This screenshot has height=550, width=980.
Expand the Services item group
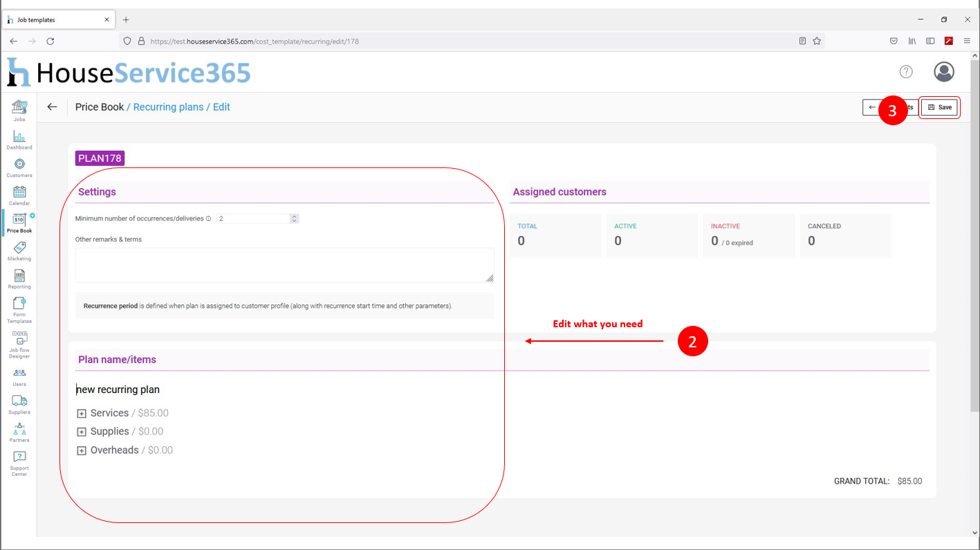(82, 414)
